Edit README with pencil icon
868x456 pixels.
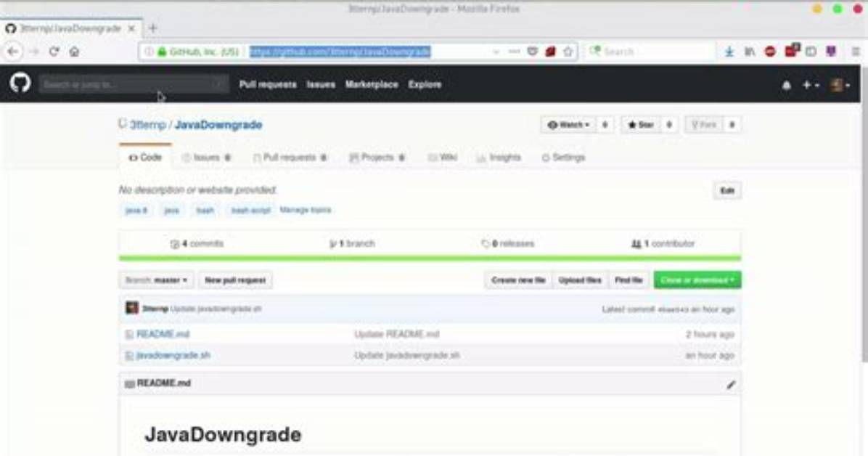(x=731, y=384)
